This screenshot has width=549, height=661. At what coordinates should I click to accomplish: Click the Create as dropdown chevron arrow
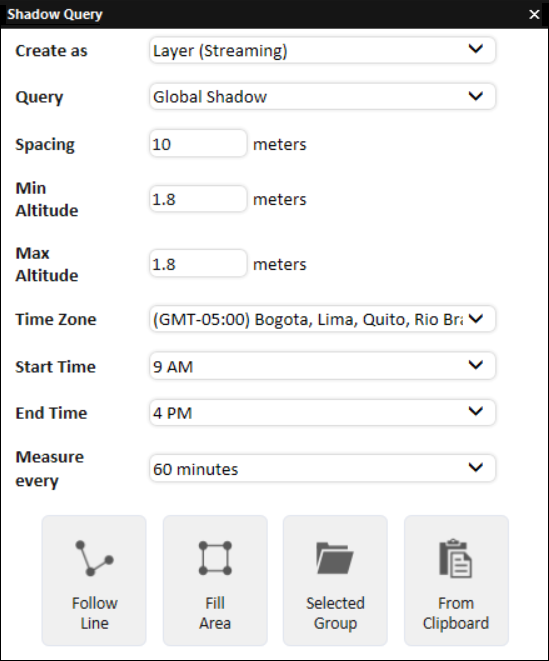tap(476, 49)
